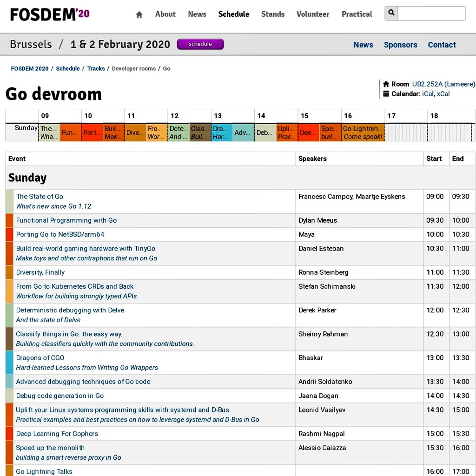Open the News link in grey banner
Image resolution: width=476 pixels, height=476 pixels.
pos(363,45)
